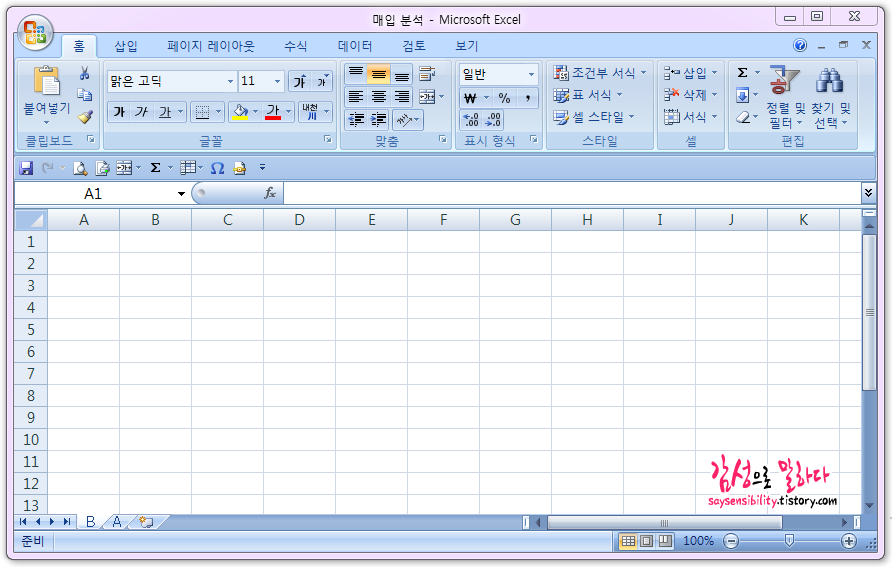Apply the yellow fill color bucket

pos(241,112)
